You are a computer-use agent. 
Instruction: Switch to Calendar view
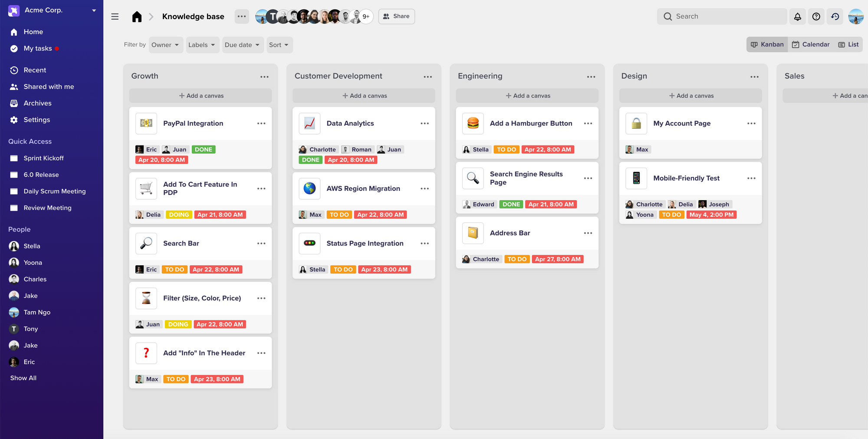click(811, 44)
